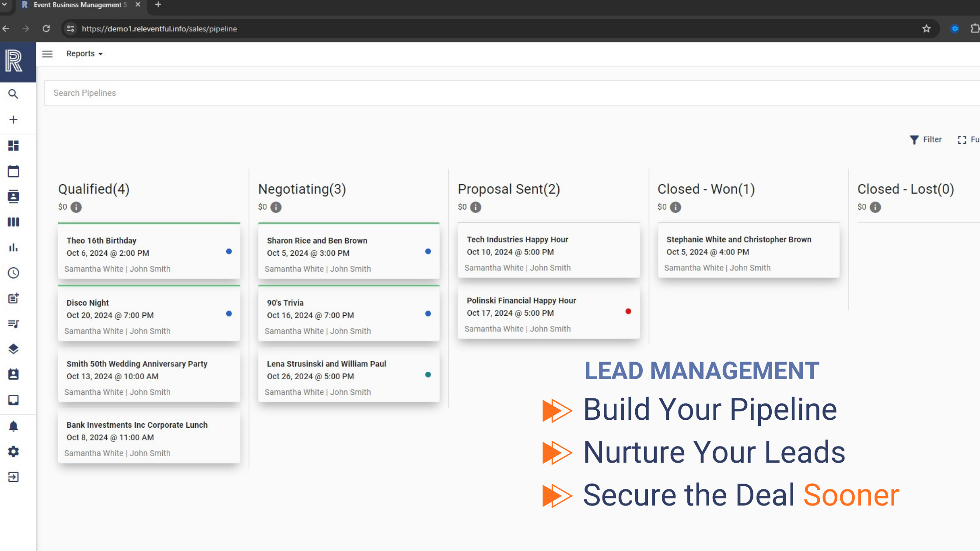Select the pipeline columns icon

click(x=13, y=222)
